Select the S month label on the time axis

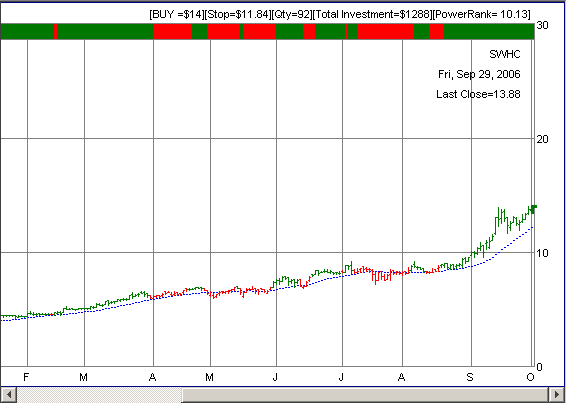pos(470,377)
